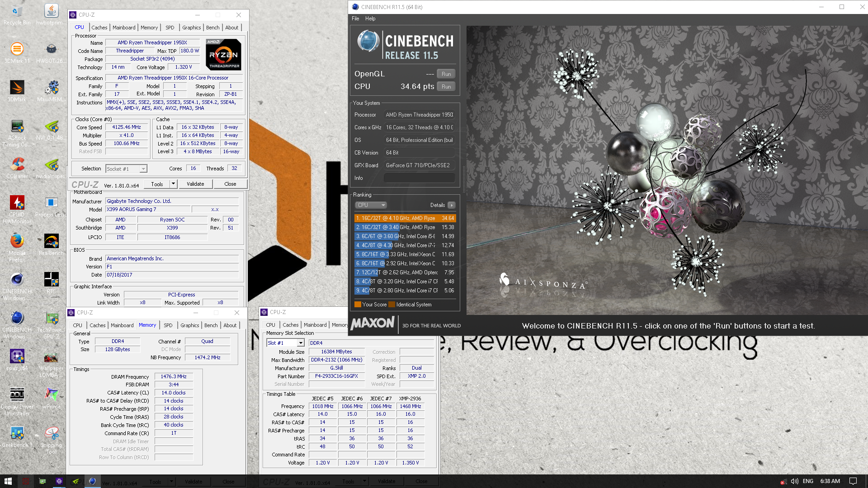Launch RealBench from the desktop

click(x=51, y=245)
